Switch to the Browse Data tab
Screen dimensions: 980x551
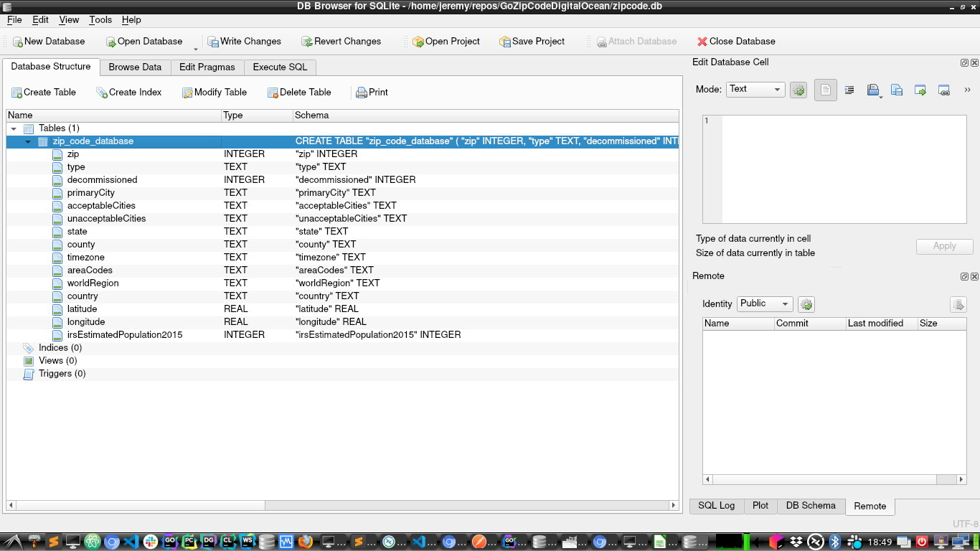pos(135,67)
